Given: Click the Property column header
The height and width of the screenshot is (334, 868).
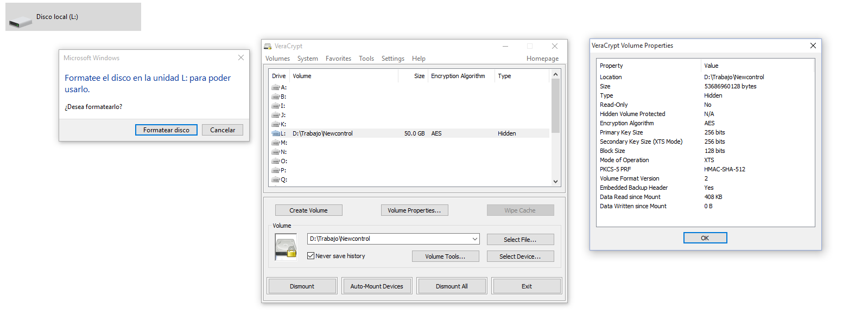Looking at the screenshot, I should (649, 66).
